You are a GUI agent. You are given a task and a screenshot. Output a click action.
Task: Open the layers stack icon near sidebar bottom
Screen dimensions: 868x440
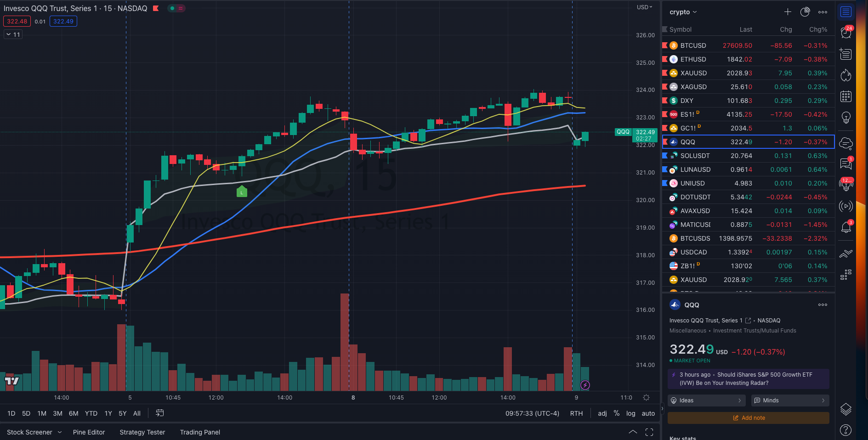tap(846, 409)
